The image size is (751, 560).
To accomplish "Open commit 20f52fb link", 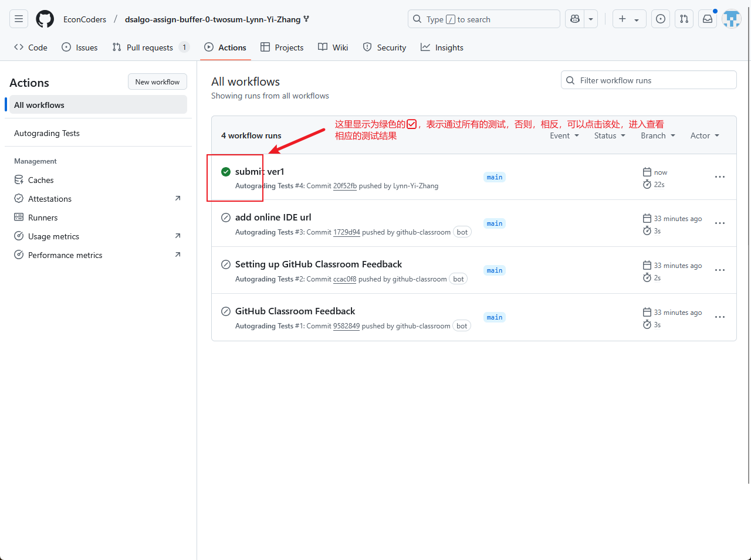I will pos(345,186).
